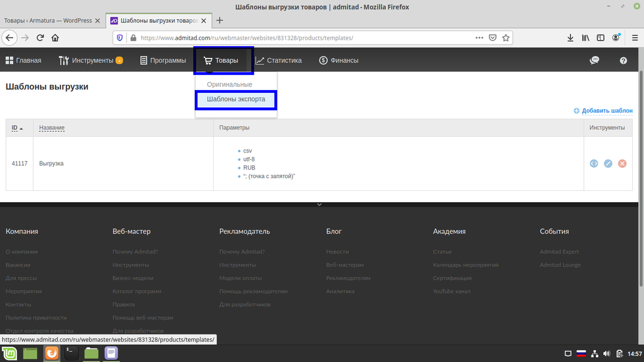Delete Выгрузка template with red cross icon

pyautogui.click(x=622, y=164)
